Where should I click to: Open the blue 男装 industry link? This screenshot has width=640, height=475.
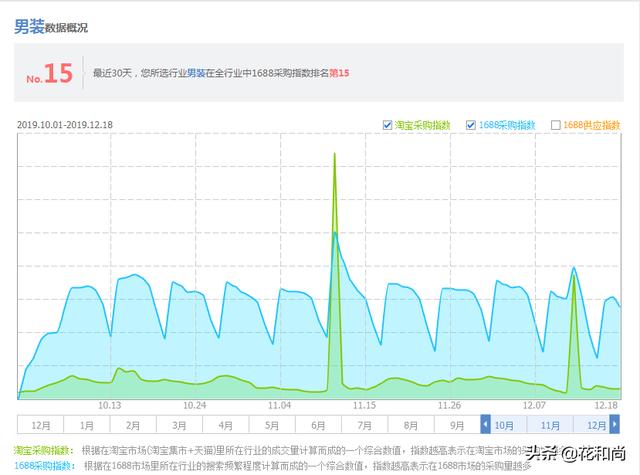[x=196, y=73]
